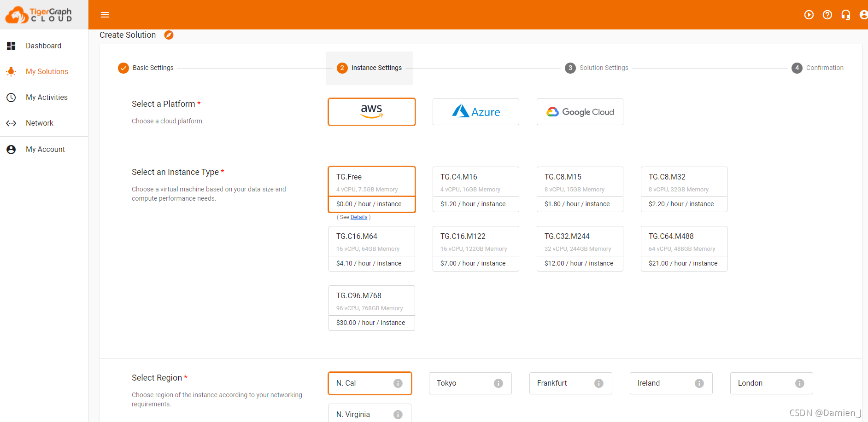Click the Dashboard grid icon in the sidebar
868x422 pixels.
click(11, 46)
